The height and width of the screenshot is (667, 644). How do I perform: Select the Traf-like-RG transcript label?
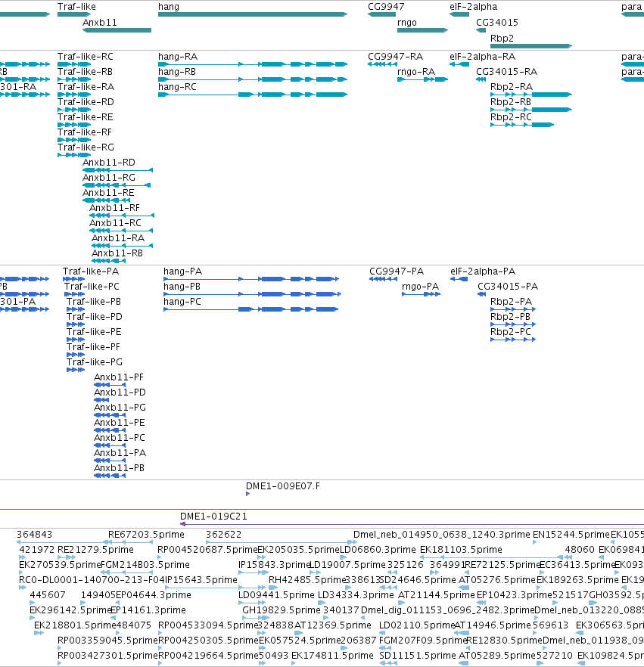(x=86, y=147)
